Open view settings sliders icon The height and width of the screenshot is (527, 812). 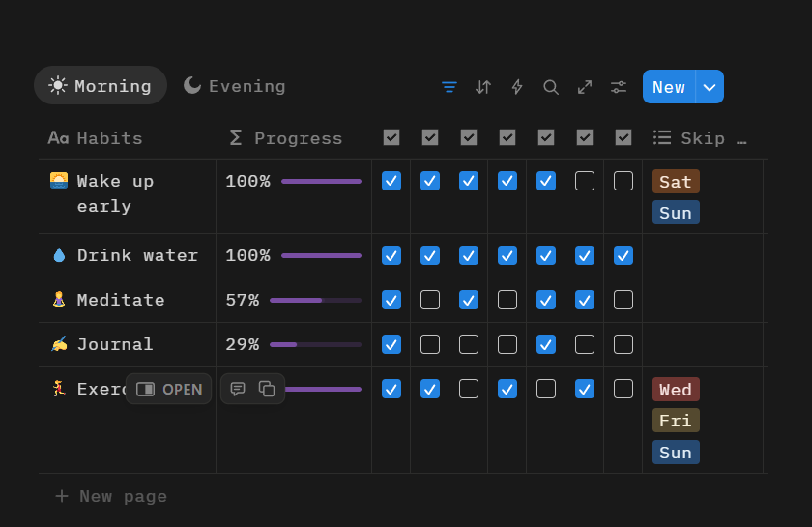(x=619, y=87)
